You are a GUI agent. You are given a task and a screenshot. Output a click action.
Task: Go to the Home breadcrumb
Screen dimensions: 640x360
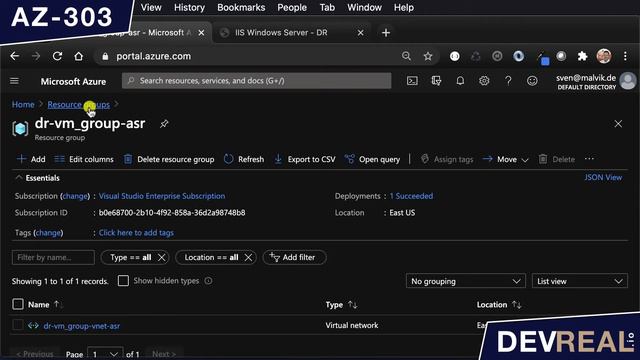[23, 104]
